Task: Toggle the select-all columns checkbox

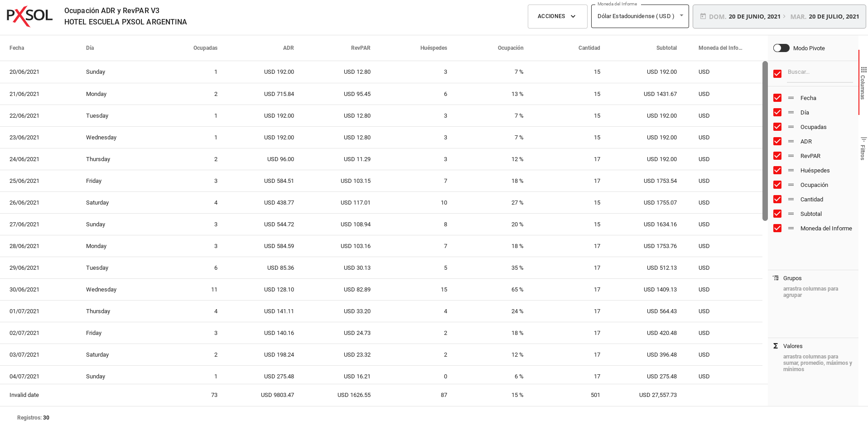Action: tap(777, 74)
